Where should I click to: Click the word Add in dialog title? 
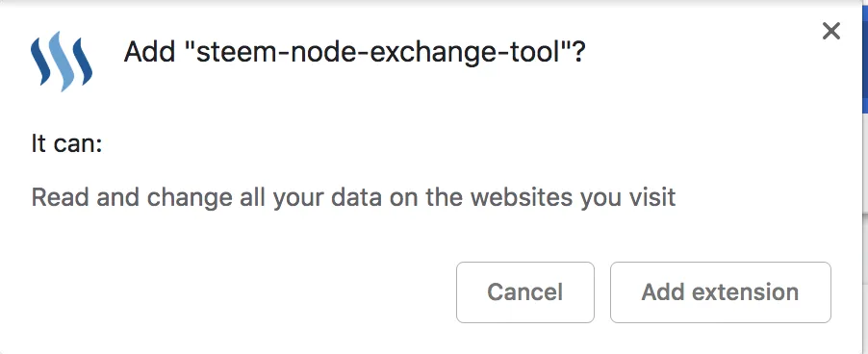point(147,53)
